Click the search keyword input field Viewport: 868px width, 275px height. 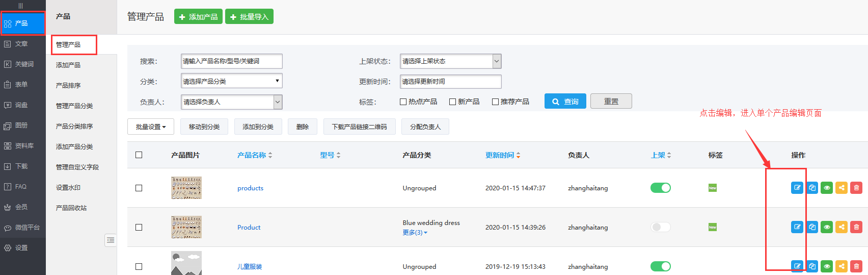point(231,61)
